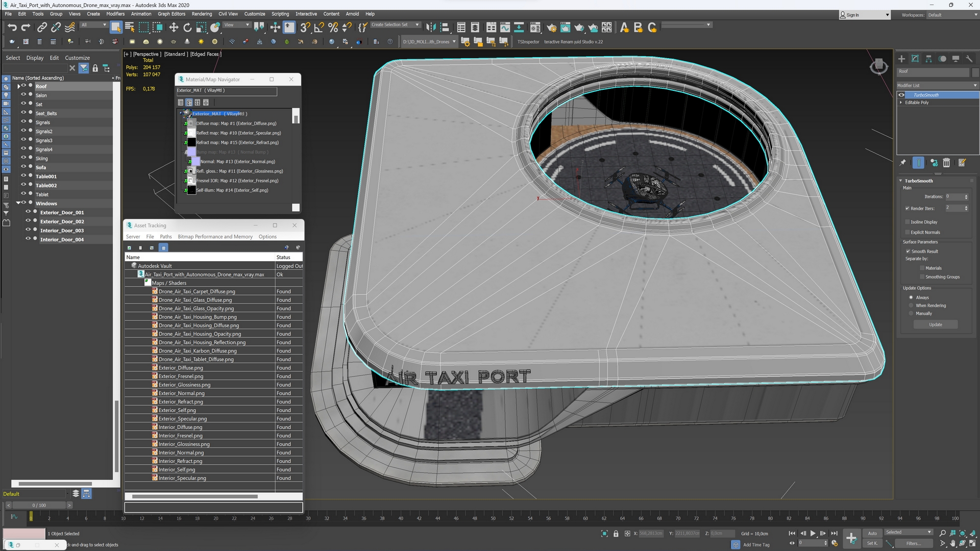
Task: Toggle visibility eye for Tablet object
Action: tap(23, 194)
